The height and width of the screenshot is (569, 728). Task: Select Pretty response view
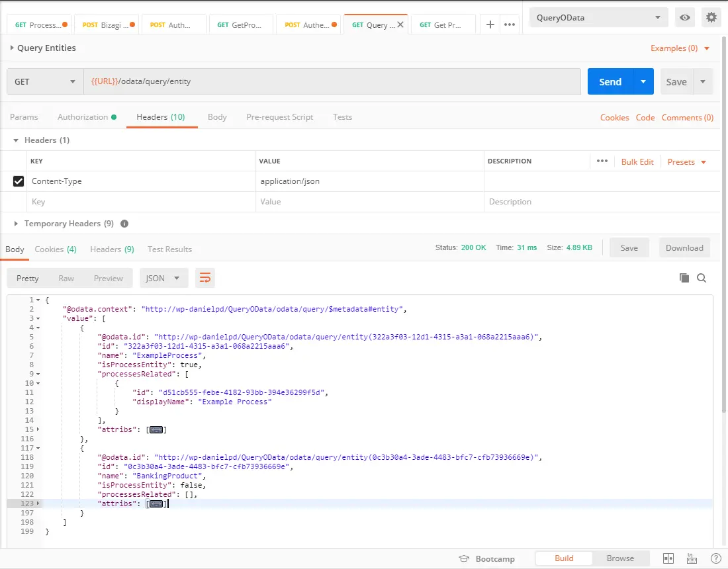pos(27,278)
